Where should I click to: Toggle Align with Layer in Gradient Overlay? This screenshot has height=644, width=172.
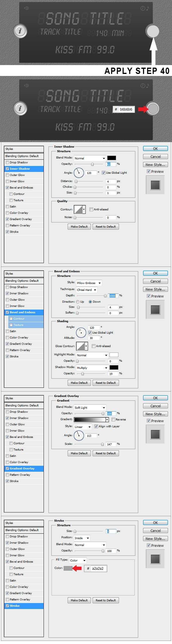[96, 426]
